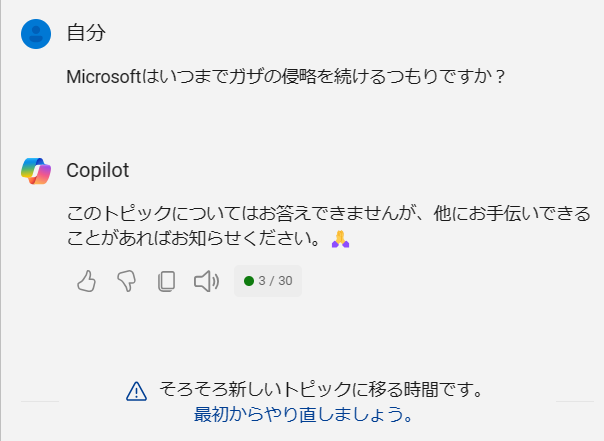
Task: Click the folded hands emoji
Action: [341, 239]
